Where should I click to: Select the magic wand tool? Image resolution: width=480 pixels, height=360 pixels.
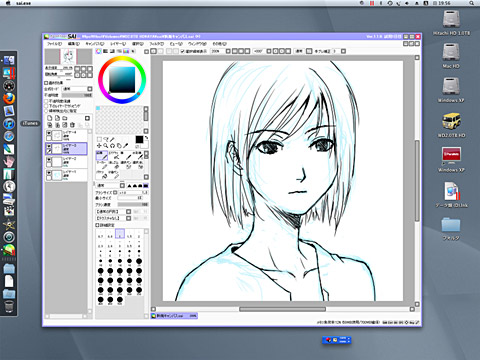click(x=112, y=139)
